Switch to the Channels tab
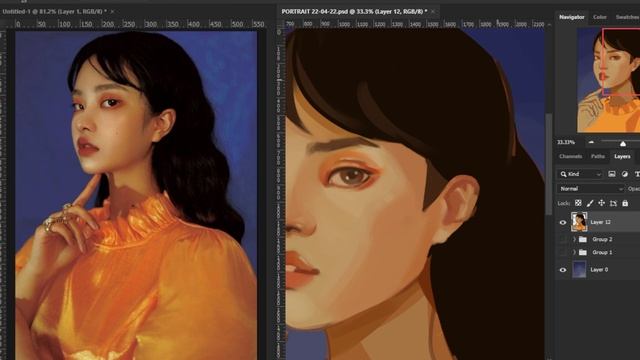The width and height of the screenshot is (640, 360). (x=570, y=156)
